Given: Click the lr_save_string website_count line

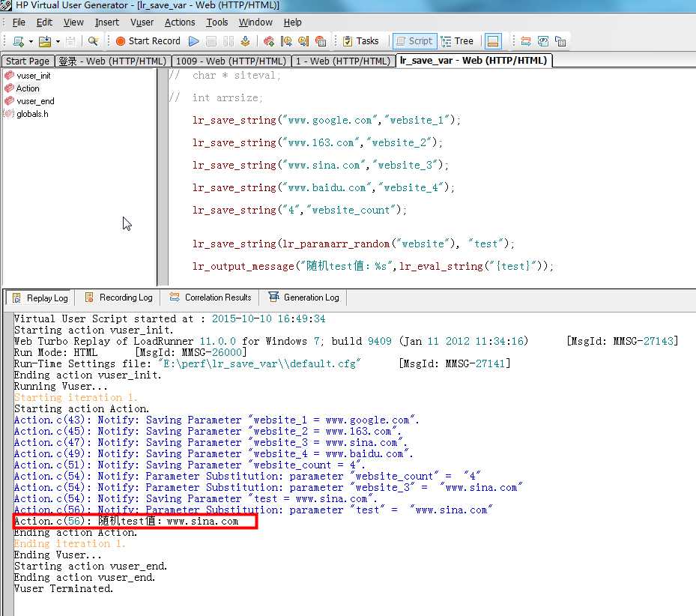Looking at the screenshot, I should pyautogui.click(x=300, y=210).
